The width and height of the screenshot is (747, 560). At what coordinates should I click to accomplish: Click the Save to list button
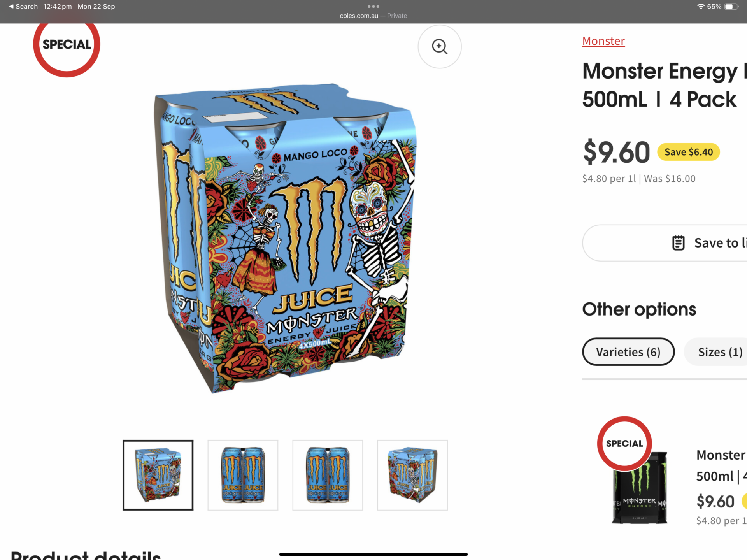(665, 243)
